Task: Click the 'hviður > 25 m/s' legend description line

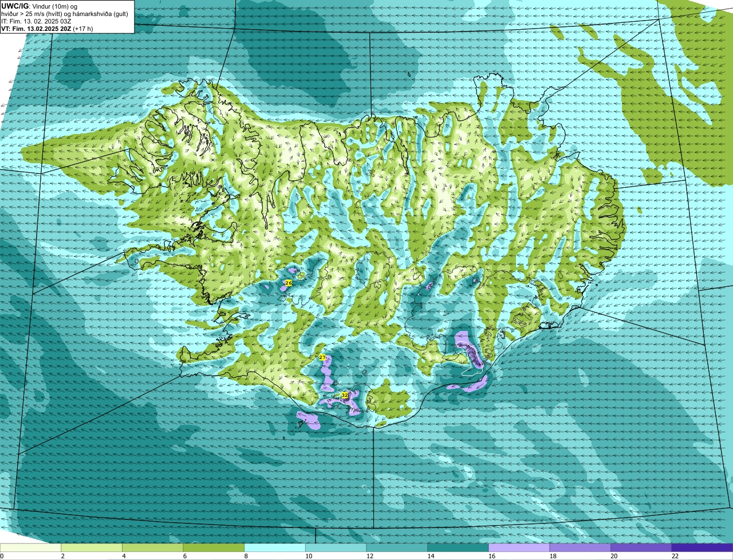Action: 66,14
